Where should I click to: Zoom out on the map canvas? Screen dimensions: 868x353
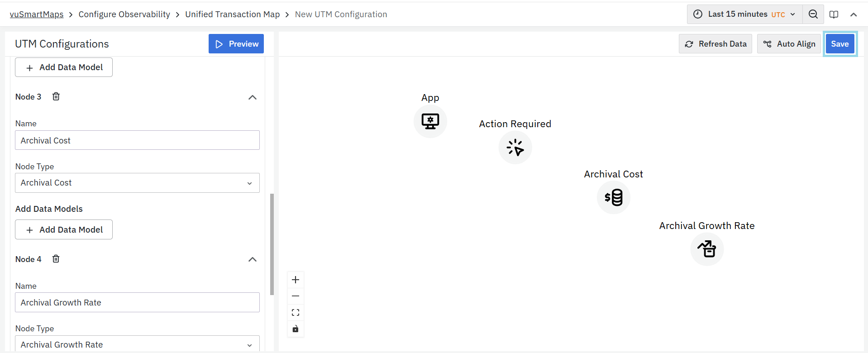point(296,296)
